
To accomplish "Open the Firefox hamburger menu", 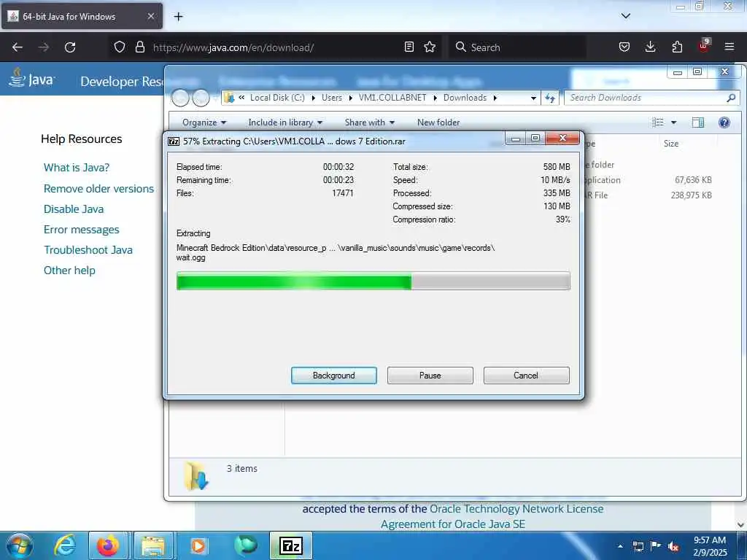I will 729,47.
